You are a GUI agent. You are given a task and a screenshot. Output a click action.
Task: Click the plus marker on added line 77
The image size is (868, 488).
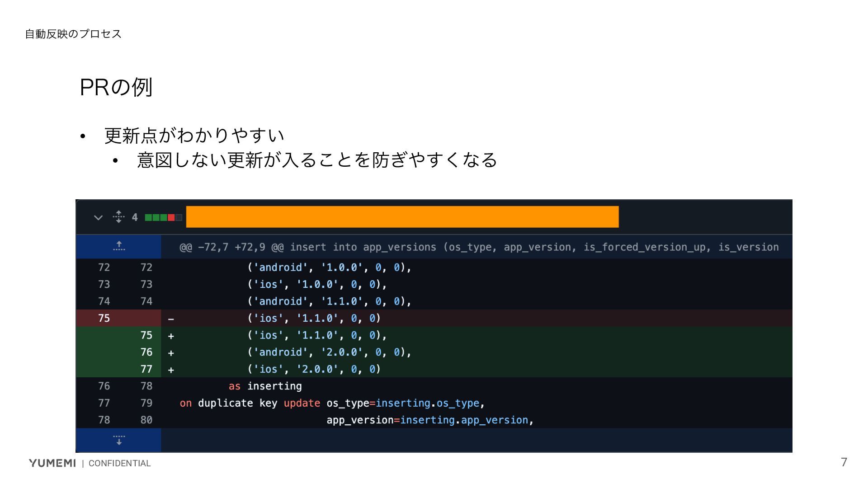point(171,370)
